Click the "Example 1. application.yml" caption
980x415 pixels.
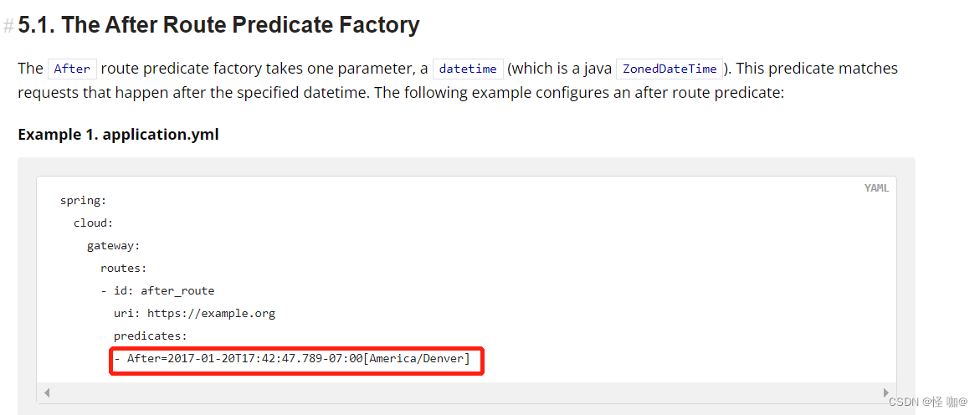[118, 134]
